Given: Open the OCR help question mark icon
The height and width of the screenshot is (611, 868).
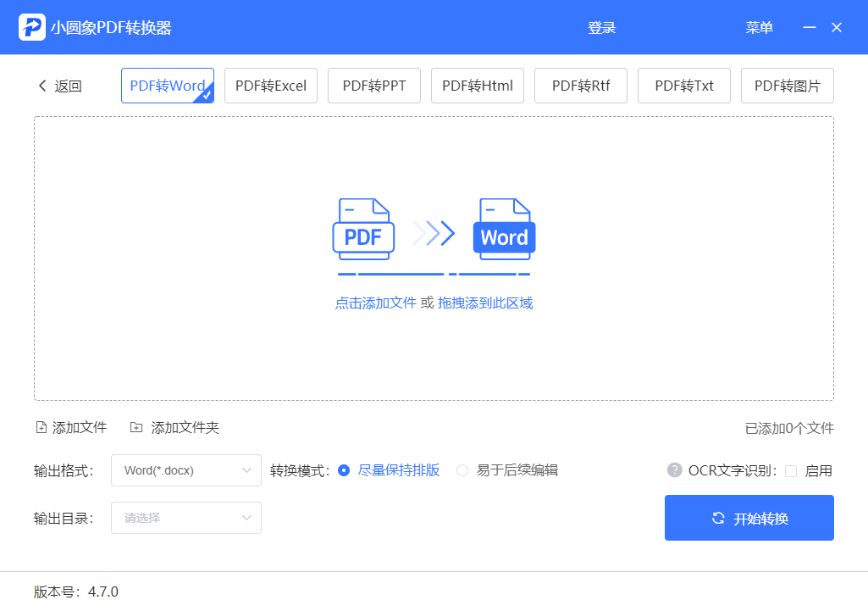Looking at the screenshot, I should pos(674,470).
